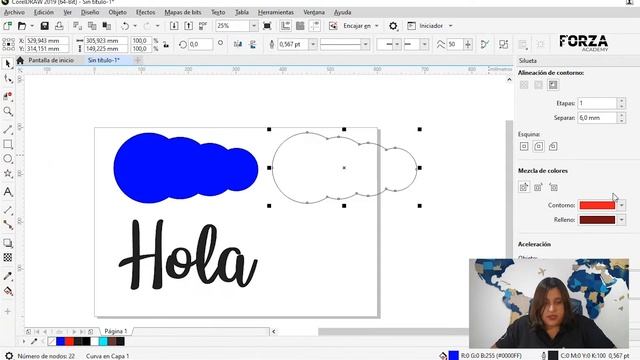Select the Crop tool in the toolbox
Image resolution: width=640 pixels, height=360 pixels.
coord(8,96)
